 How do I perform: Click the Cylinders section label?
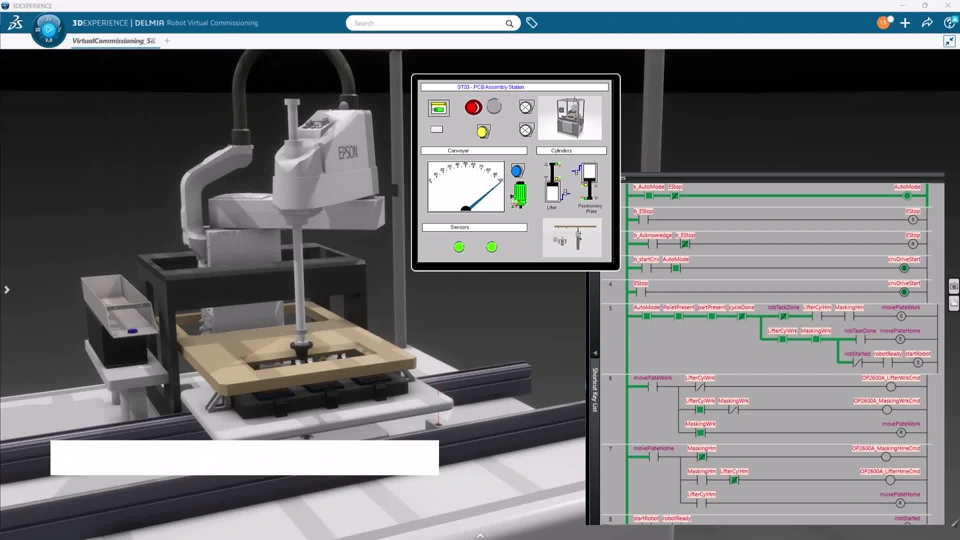coord(561,151)
